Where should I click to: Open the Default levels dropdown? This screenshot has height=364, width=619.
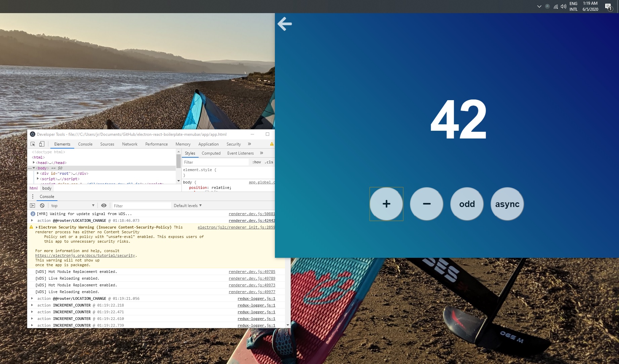188,205
